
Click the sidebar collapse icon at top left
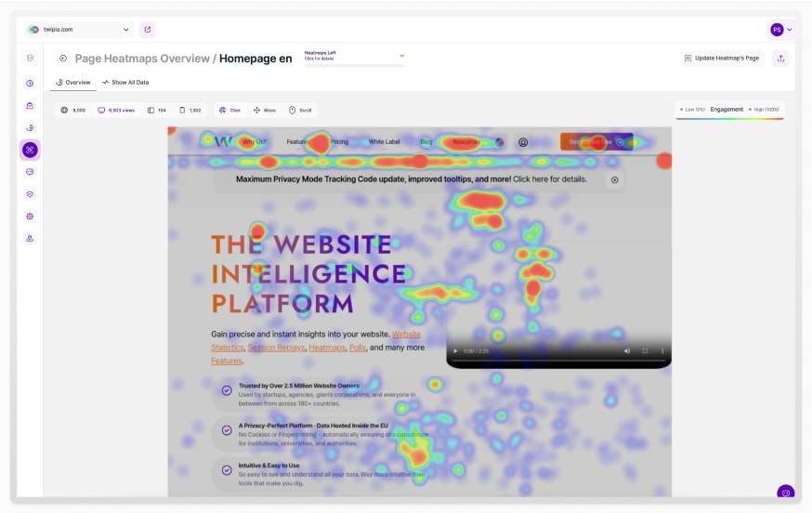[30, 58]
